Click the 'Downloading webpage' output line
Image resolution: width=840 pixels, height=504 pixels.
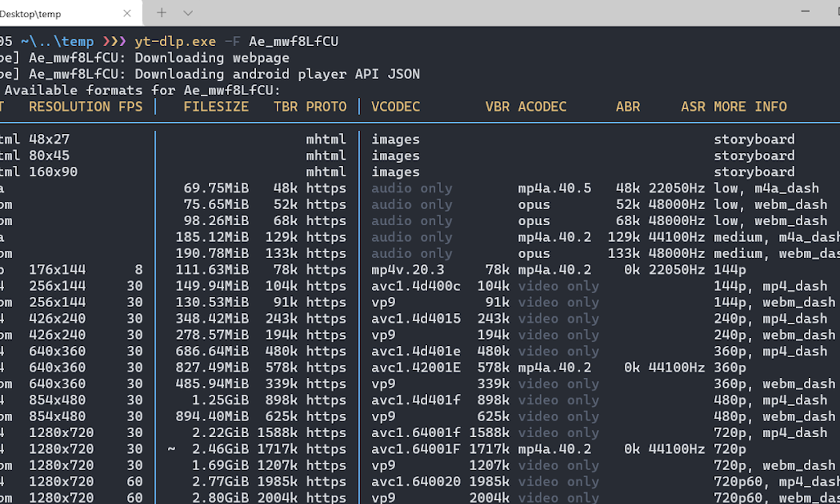212,57
